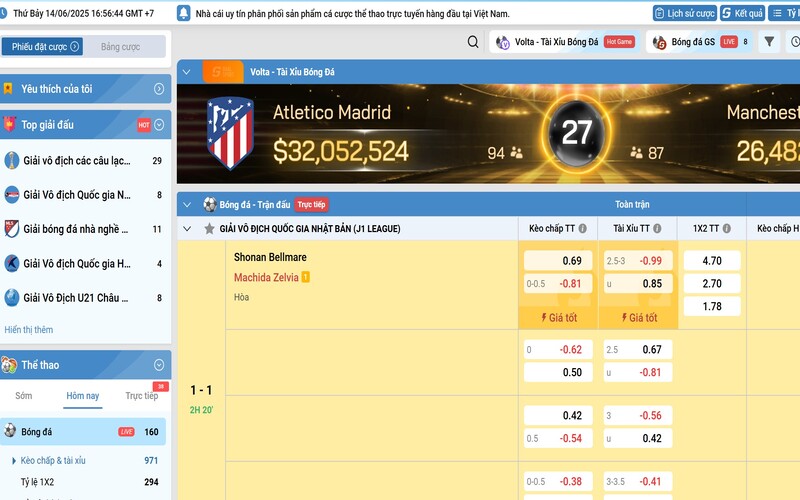Click the Trực tiếp live badge
The height and width of the screenshot is (500, 800).
click(311, 205)
